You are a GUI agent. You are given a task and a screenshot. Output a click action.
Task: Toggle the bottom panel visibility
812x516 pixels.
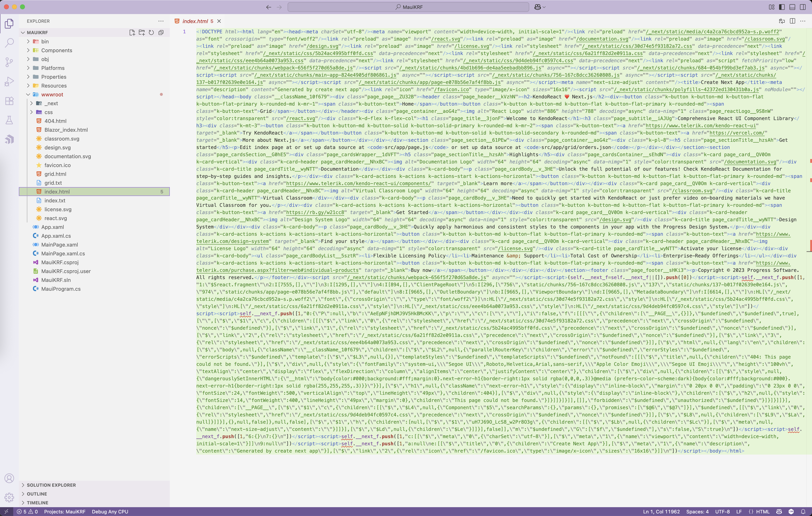pos(793,7)
